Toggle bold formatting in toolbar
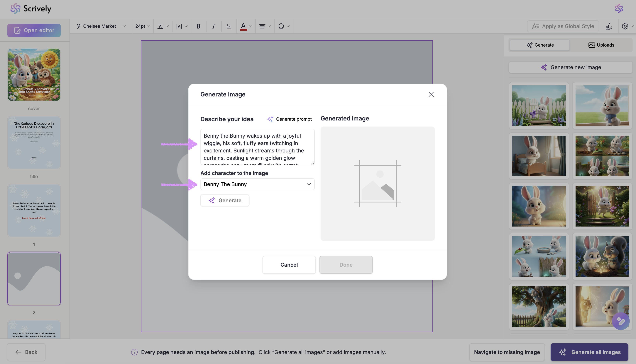Screen dimensions: 636x364 (x=198, y=26)
